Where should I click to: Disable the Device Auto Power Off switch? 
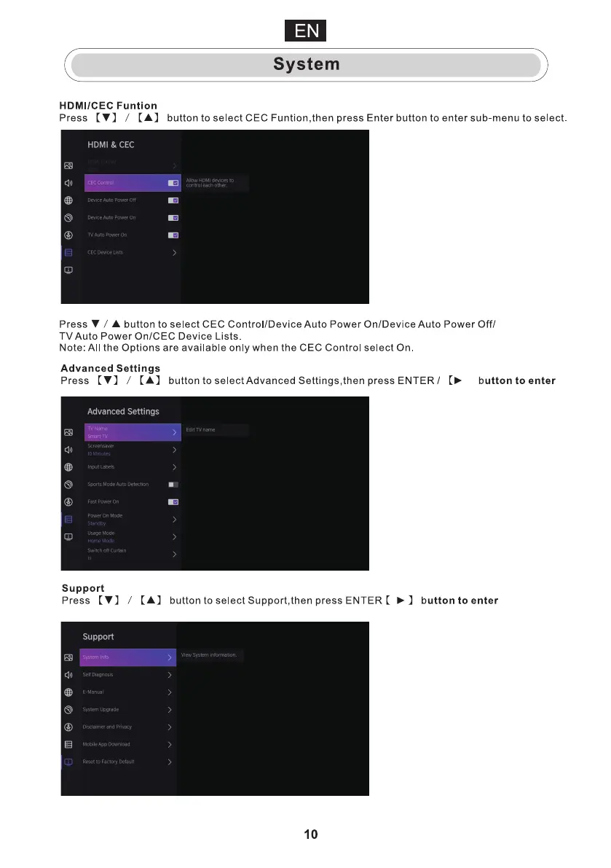pyautogui.click(x=173, y=200)
